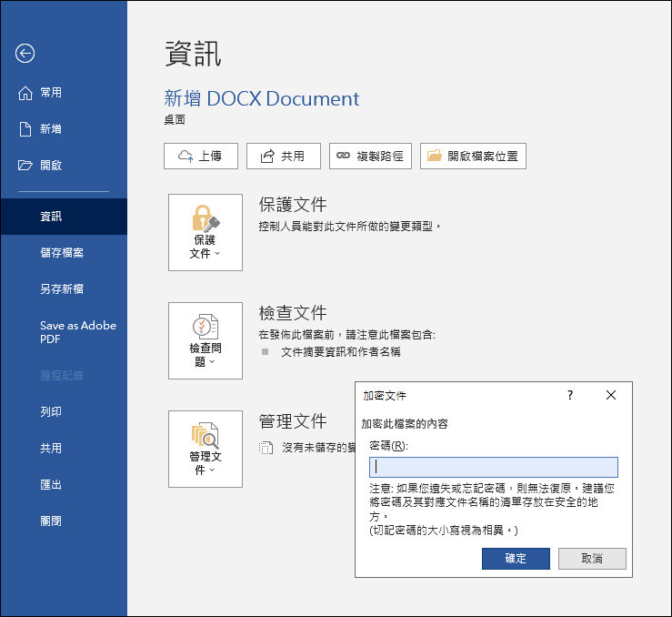Click the 保護文件 section heading
Viewport: 672px width, 617px height.
coord(293,205)
